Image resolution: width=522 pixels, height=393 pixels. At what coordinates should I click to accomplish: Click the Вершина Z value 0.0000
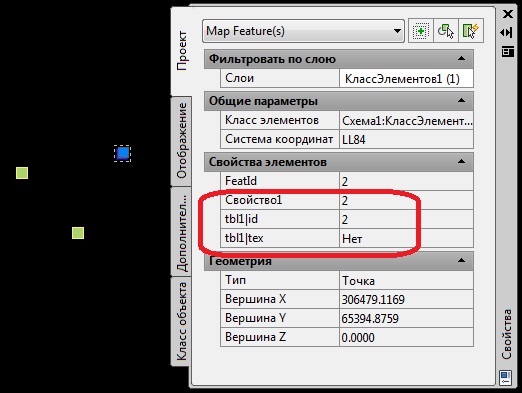click(406, 337)
